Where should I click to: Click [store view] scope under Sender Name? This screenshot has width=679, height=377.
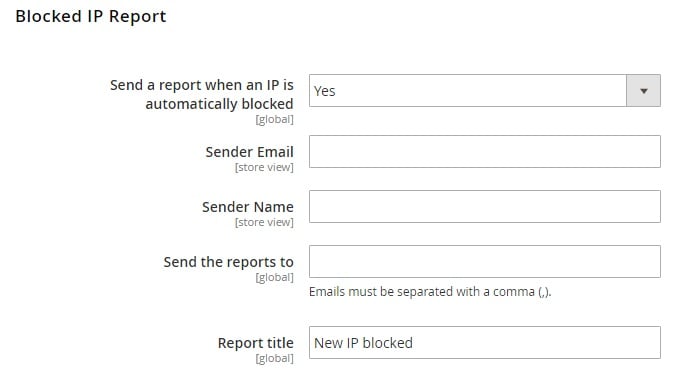264,222
